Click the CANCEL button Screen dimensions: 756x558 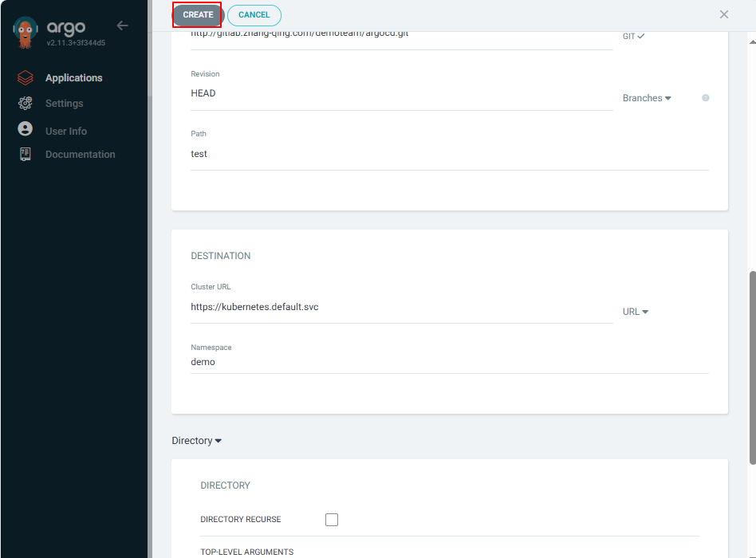pyautogui.click(x=254, y=15)
